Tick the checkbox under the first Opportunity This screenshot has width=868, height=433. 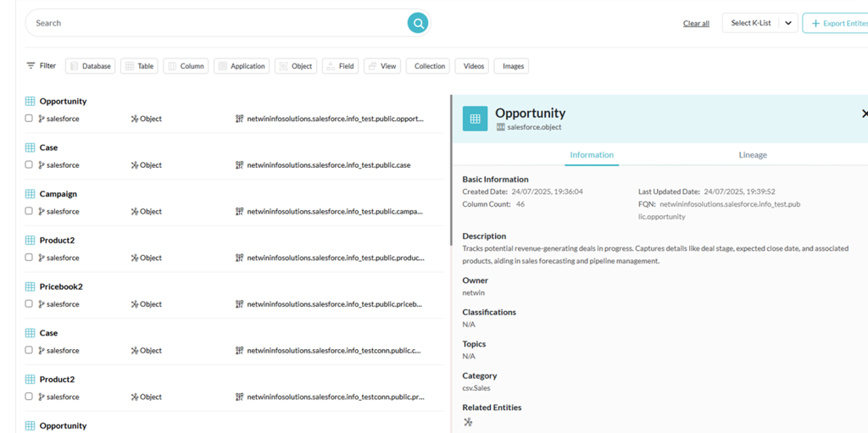coord(29,119)
